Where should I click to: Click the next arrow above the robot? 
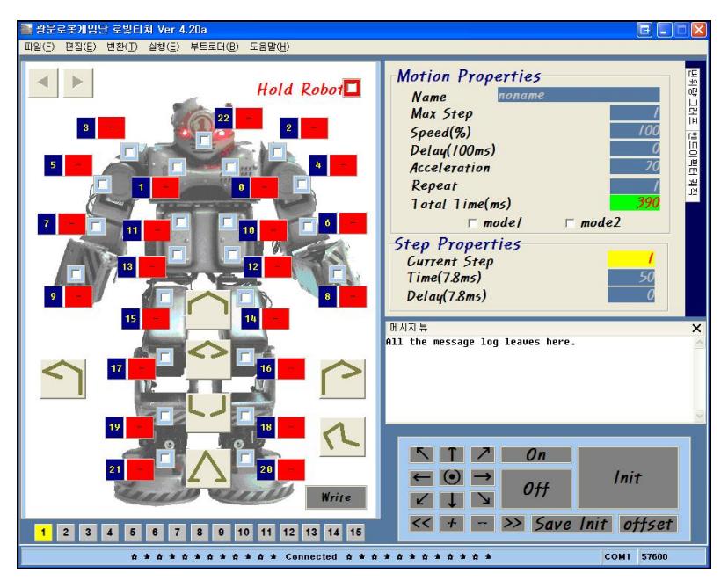tap(77, 83)
